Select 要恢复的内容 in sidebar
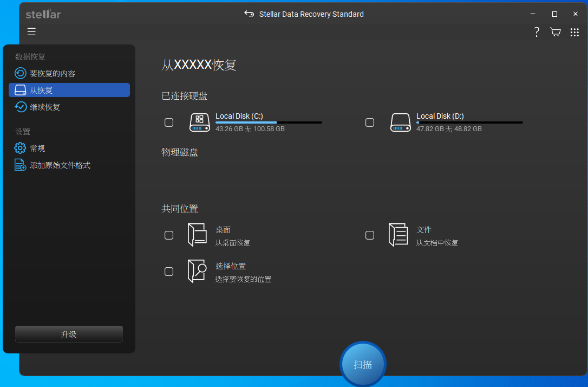This screenshot has height=387, width=588. (69, 73)
